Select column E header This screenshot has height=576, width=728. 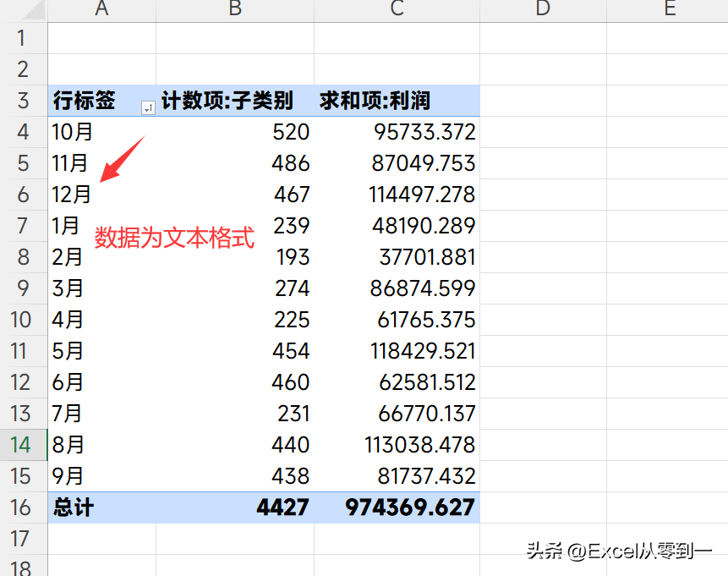click(x=667, y=9)
